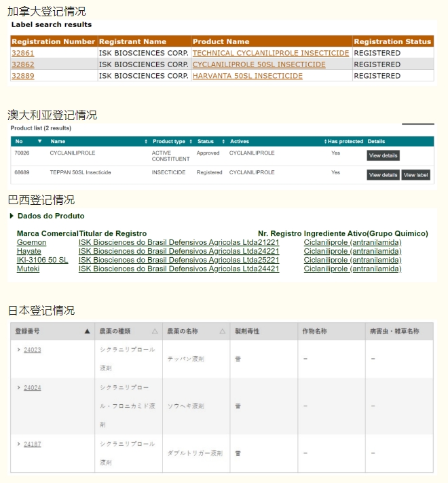Select the Nr. Registro column header
Screen dimensions: 448x483
point(280,233)
